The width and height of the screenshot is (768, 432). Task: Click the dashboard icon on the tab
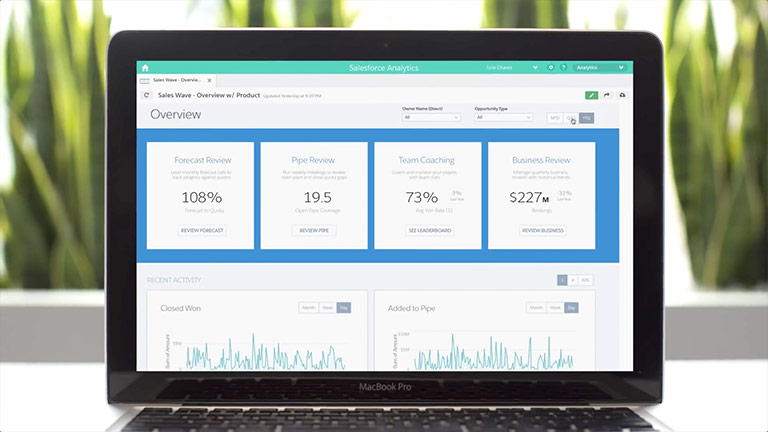(x=144, y=80)
